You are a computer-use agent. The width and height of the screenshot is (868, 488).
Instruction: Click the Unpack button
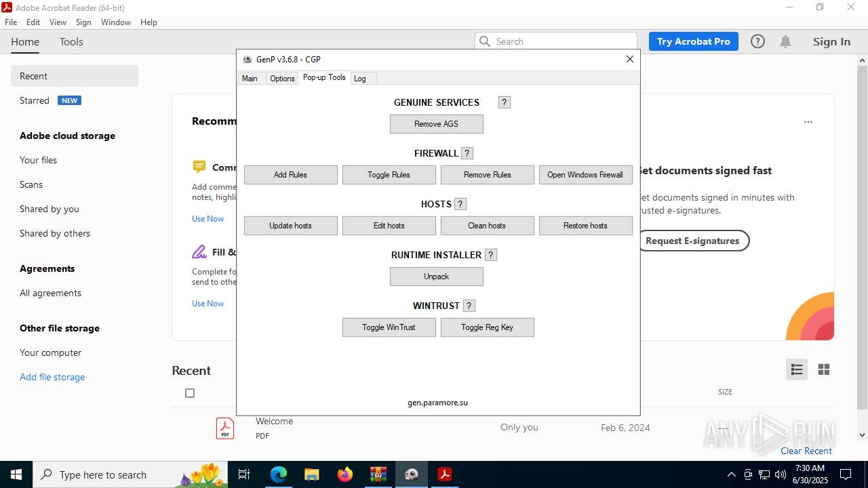tap(437, 277)
